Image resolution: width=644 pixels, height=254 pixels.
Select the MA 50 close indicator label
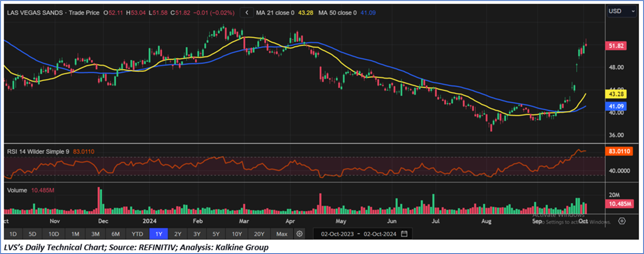pos(337,13)
